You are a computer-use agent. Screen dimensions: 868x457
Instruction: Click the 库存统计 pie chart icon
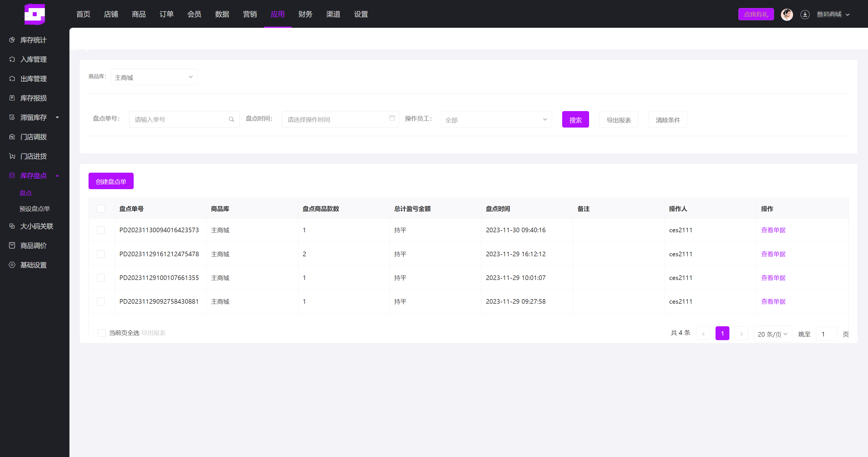click(x=12, y=40)
